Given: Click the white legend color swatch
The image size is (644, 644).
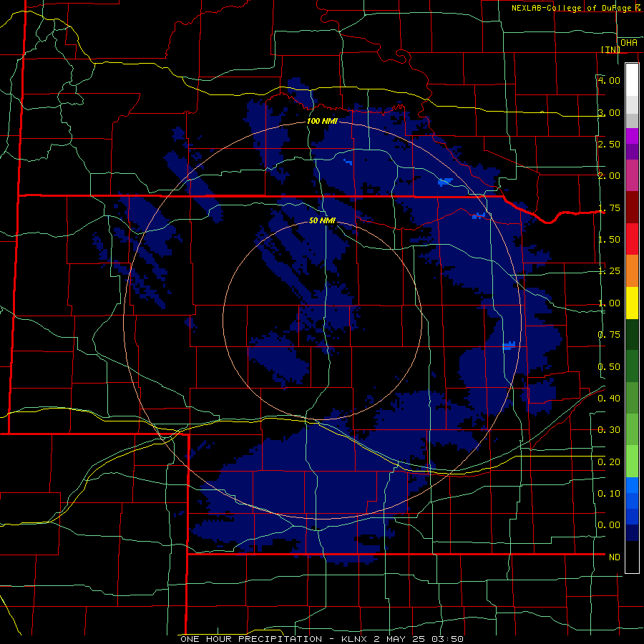Looking at the screenshot, I should coord(632,79).
